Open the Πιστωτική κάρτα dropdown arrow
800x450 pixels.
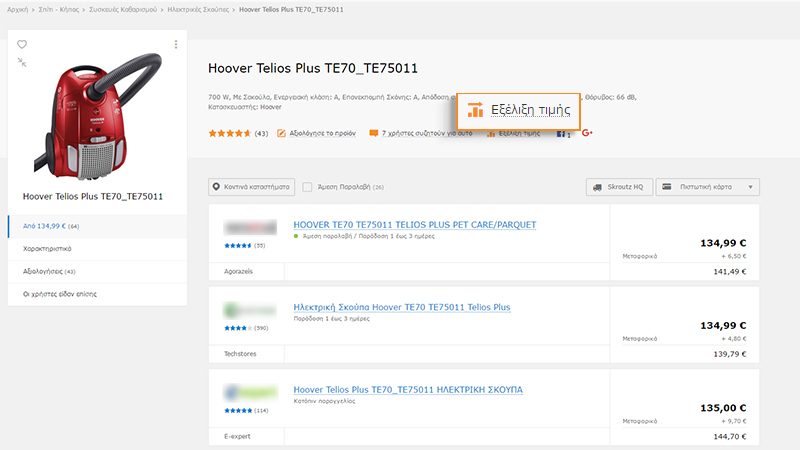pos(751,187)
